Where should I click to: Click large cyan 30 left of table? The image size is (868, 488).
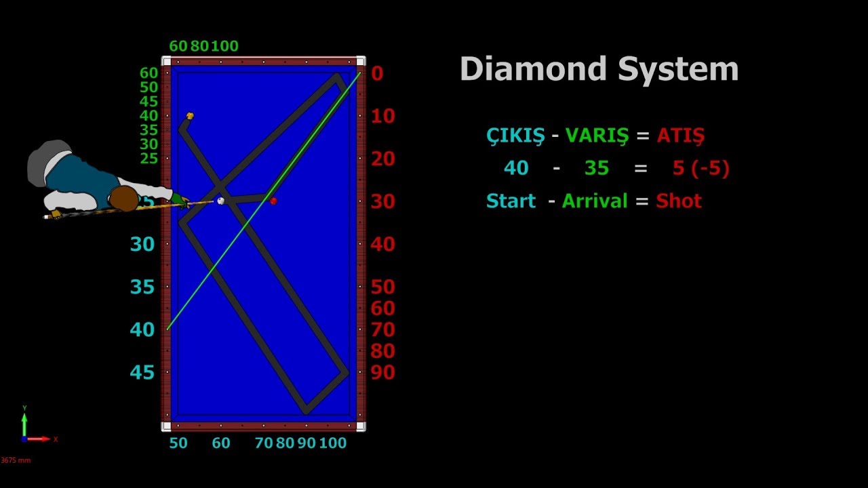tap(142, 244)
